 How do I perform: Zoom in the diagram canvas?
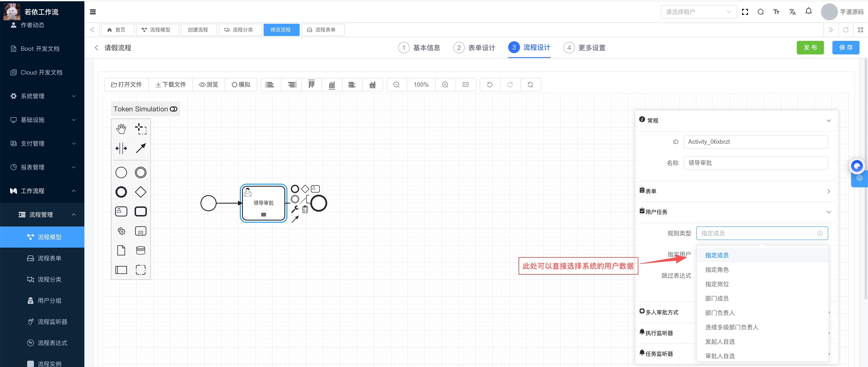(445, 84)
